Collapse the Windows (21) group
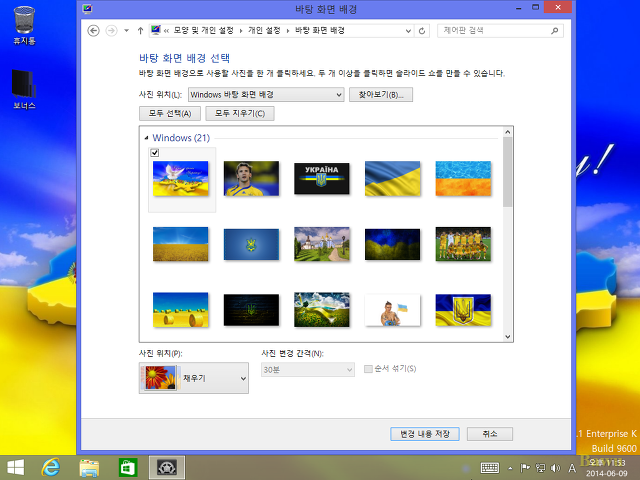The image size is (640, 480). [x=147, y=138]
